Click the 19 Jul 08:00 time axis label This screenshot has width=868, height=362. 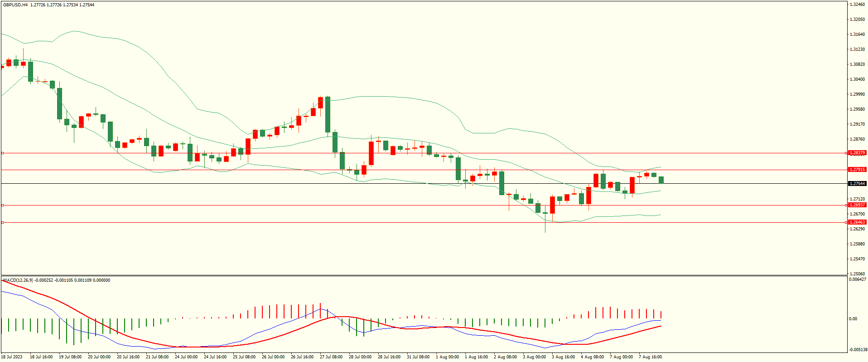pyautogui.click(x=70, y=357)
